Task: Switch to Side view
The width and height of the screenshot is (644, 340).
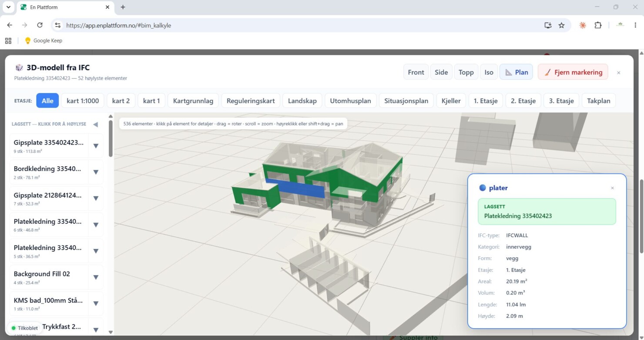Action: pos(441,72)
